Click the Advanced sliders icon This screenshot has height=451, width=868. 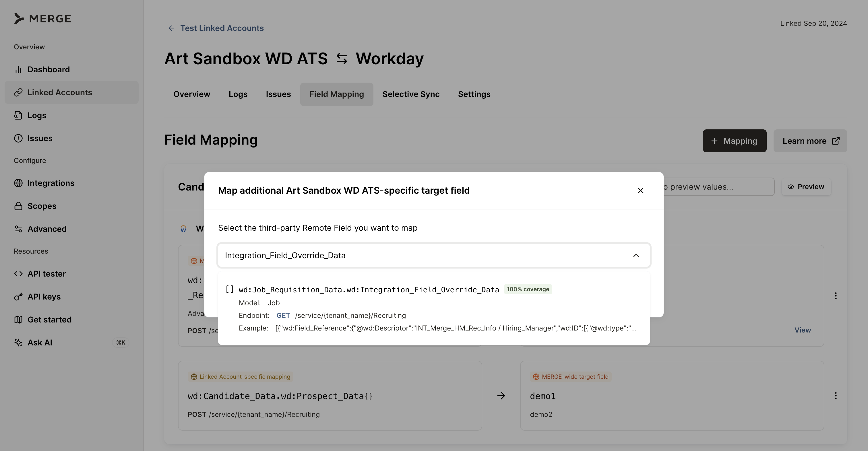point(18,229)
